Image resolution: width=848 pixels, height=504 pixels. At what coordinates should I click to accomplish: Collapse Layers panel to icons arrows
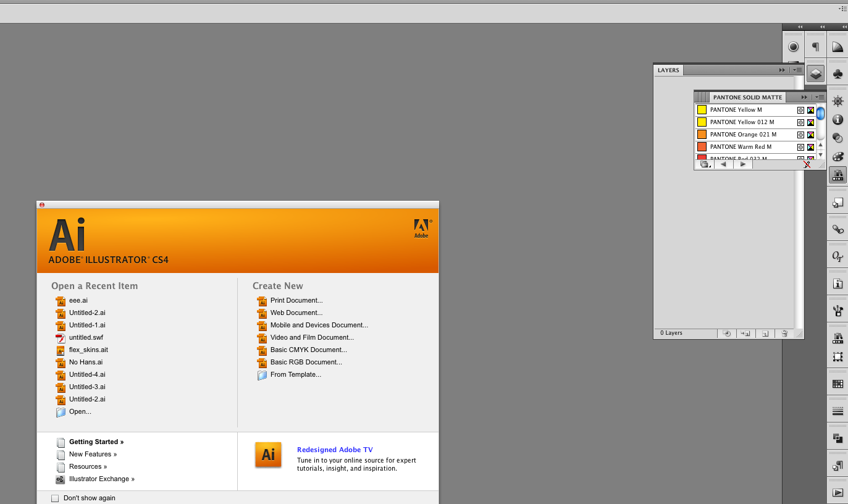pyautogui.click(x=783, y=70)
